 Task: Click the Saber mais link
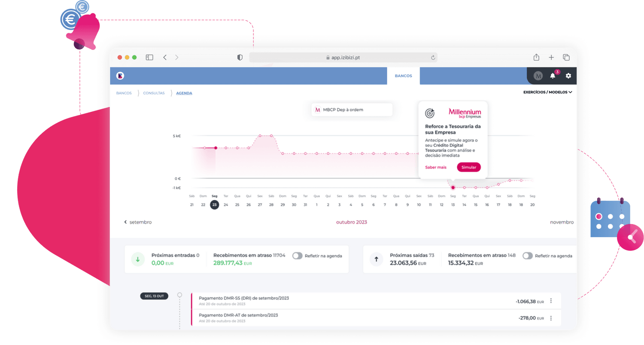tap(436, 167)
